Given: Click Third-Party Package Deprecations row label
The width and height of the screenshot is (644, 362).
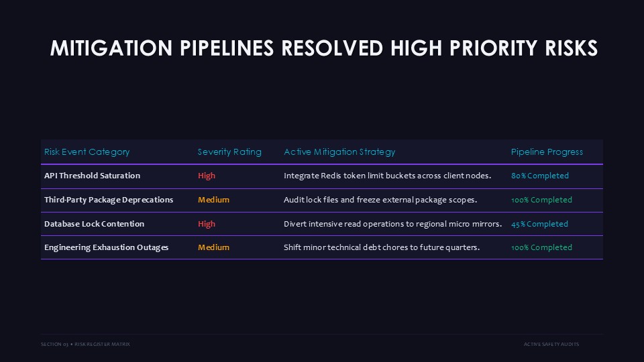Looking at the screenshot, I should [x=109, y=200].
